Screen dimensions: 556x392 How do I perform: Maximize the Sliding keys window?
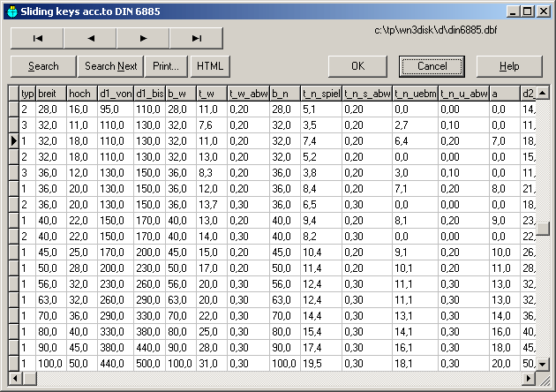(528, 11)
